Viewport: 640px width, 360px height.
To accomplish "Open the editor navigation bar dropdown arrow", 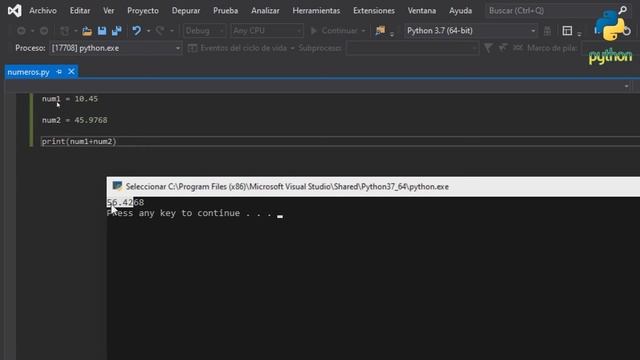I will click(x=627, y=86).
